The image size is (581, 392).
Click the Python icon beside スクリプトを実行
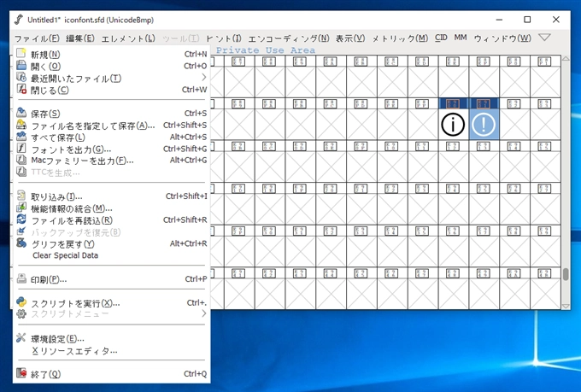[x=21, y=302]
